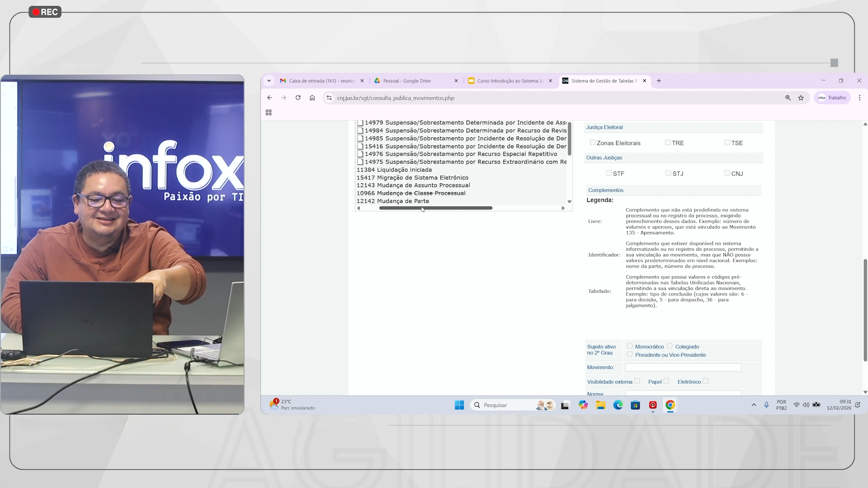The height and width of the screenshot is (488, 868).
Task: Check movement 14976 Recurso Especial Repetitivo
Action: (x=360, y=154)
